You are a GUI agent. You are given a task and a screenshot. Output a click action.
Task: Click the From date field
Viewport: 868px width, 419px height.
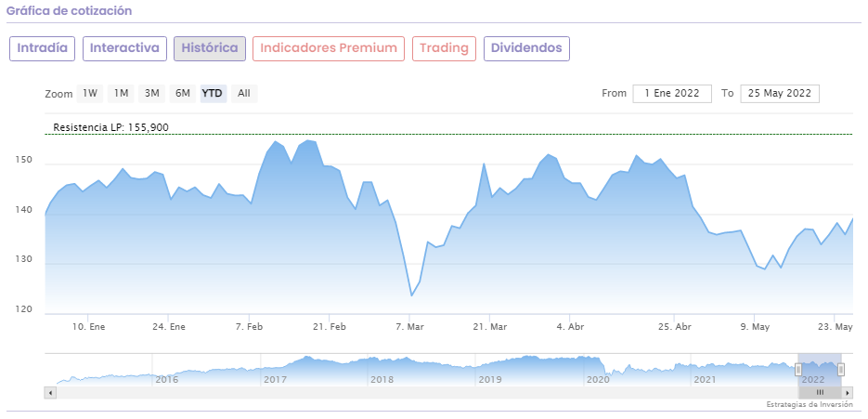[x=672, y=93]
